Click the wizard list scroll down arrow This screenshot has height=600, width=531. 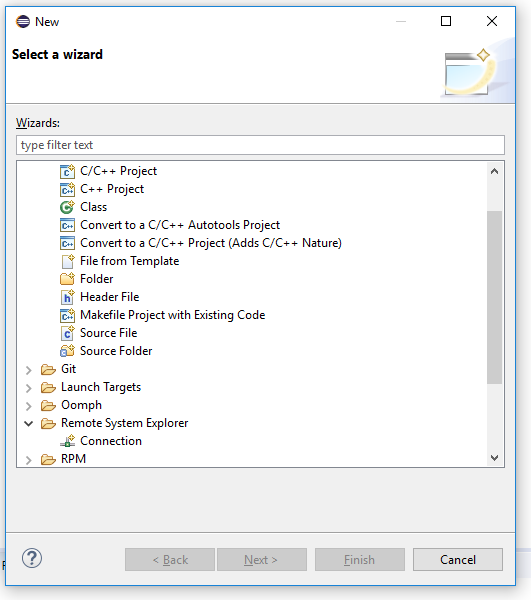(494, 458)
